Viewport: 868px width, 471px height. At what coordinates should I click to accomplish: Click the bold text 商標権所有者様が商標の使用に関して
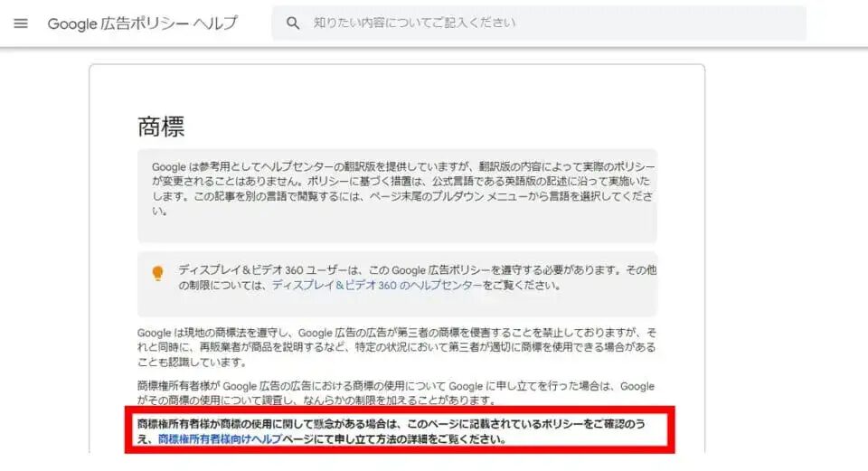391,432
